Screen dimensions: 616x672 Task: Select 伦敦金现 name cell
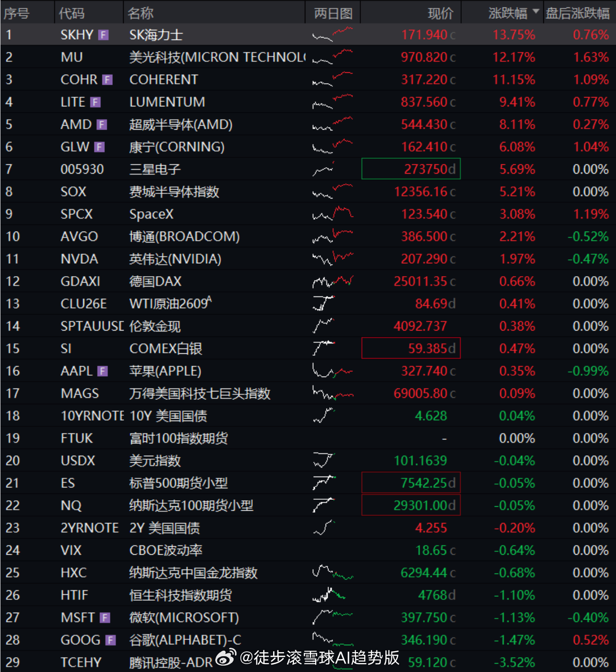155,326
